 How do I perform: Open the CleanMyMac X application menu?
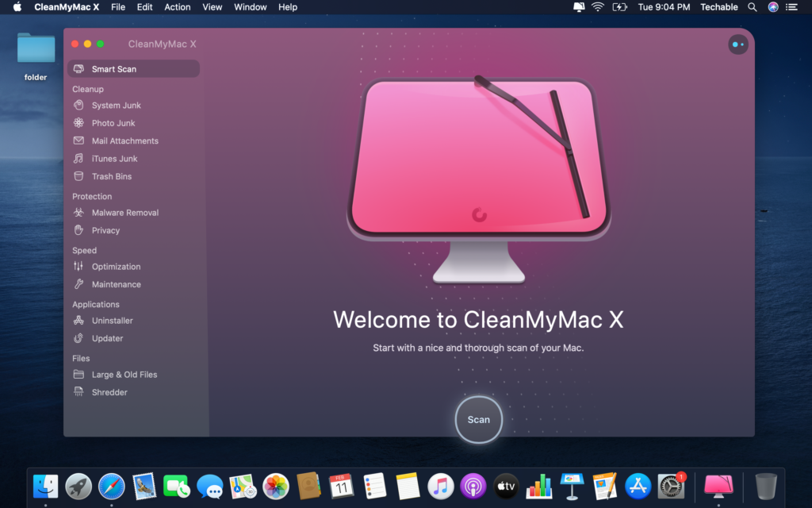click(67, 7)
